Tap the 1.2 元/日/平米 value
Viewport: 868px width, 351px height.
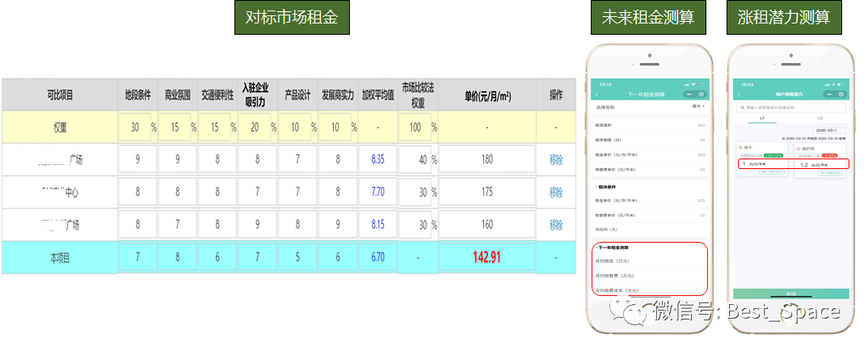pyautogui.click(x=813, y=165)
